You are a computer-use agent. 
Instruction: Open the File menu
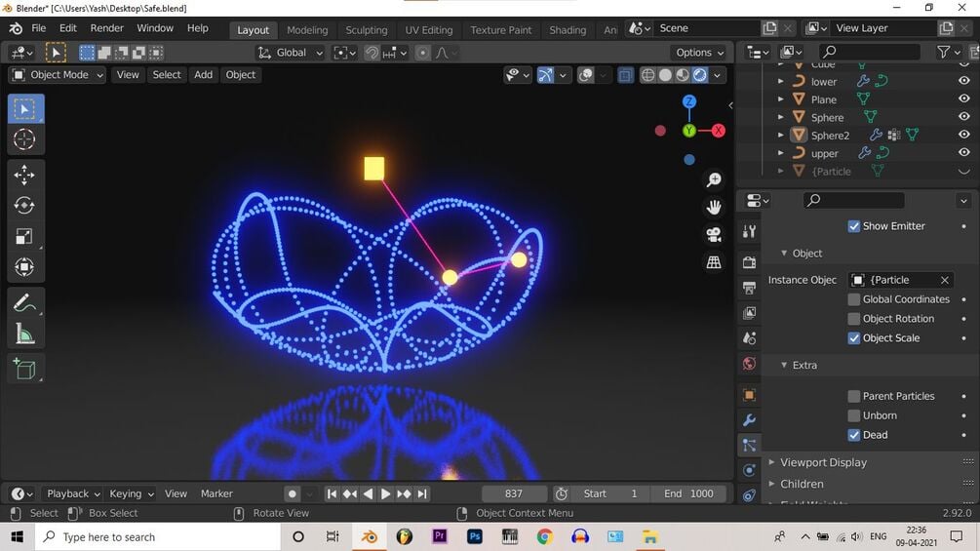(39, 28)
